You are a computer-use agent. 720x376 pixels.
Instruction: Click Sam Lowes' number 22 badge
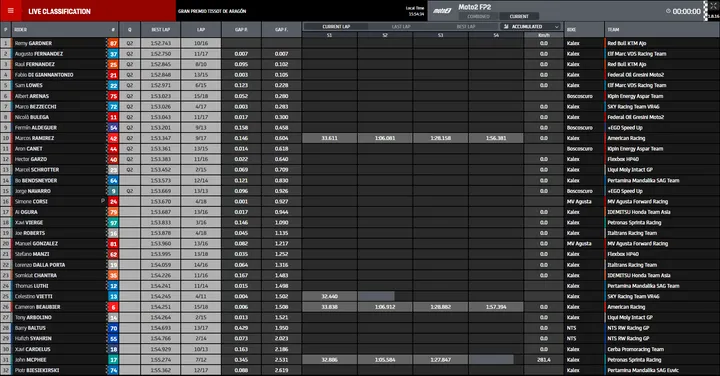(x=113, y=86)
